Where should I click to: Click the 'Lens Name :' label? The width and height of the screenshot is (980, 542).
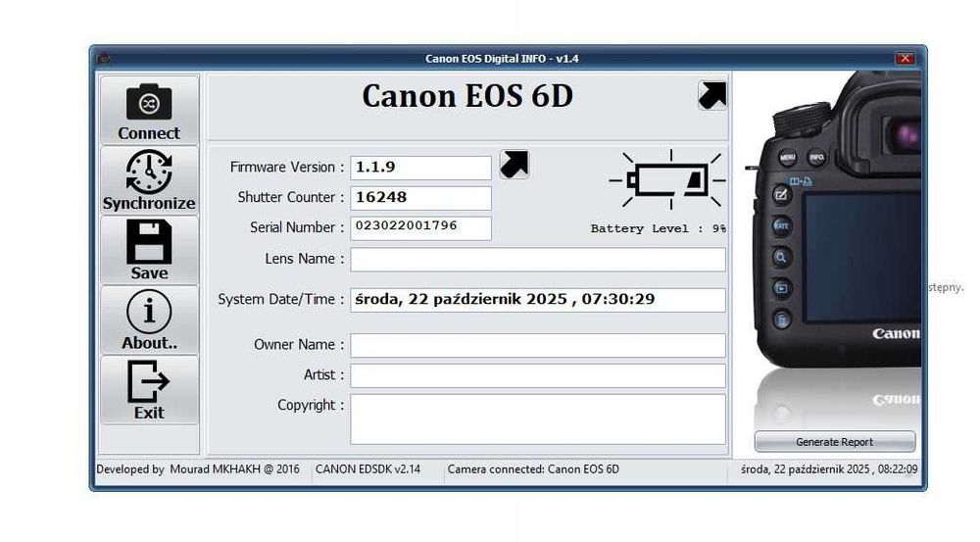305,258
